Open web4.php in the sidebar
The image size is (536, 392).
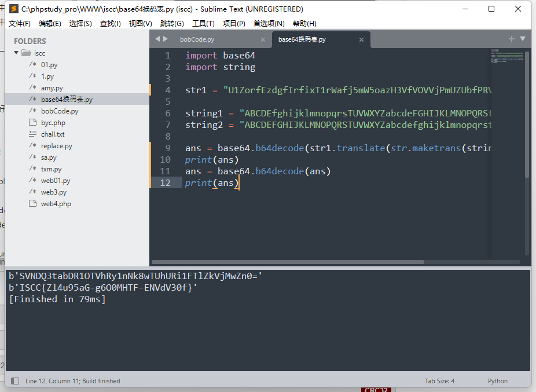pyautogui.click(x=56, y=204)
